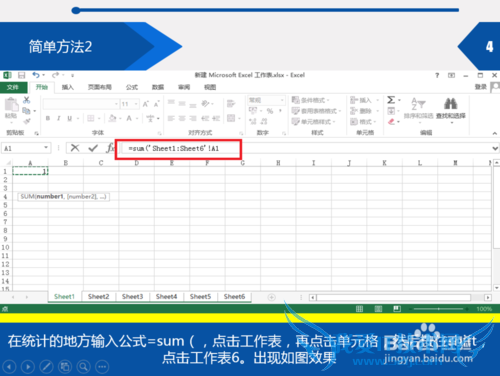Click the cancel X icon in formula bar

(x=75, y=148)
